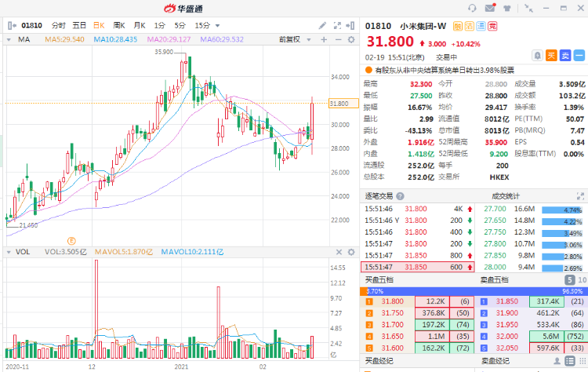Open customer service headset icon
This screenshot has width=588, height=372.
coord(472,8)
